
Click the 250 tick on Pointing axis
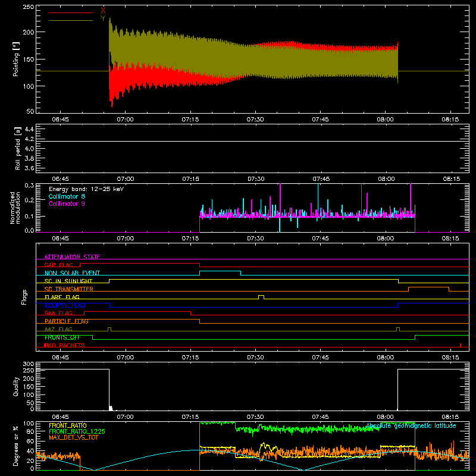pyautogui.click(x=28, y=7)
